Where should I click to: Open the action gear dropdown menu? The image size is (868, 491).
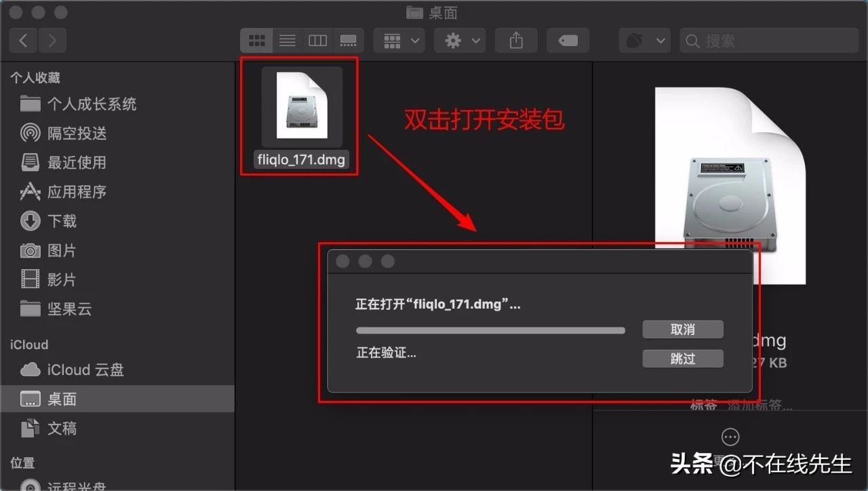tap(460, 40)
